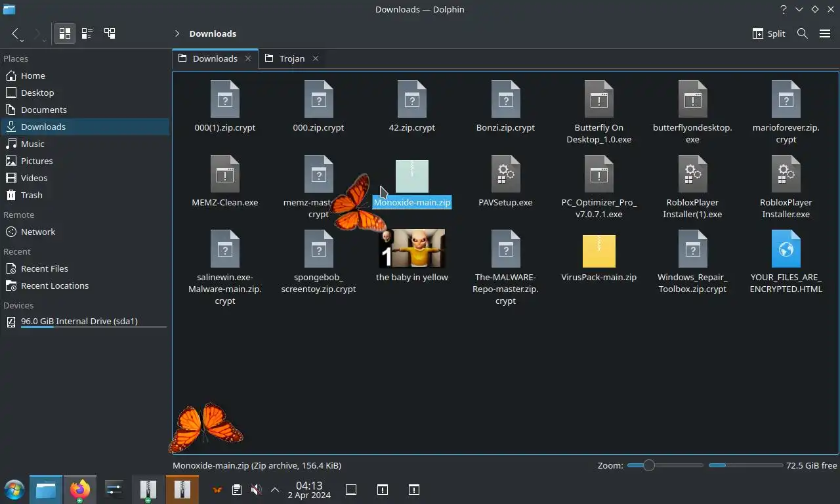Click Firefox icon in taskbar

tap(80, 490)
